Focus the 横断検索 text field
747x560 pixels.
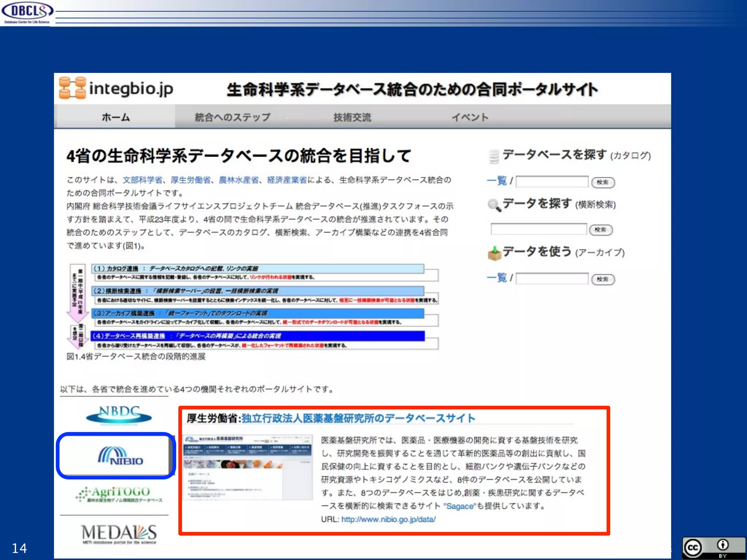(x=539, y=229)
